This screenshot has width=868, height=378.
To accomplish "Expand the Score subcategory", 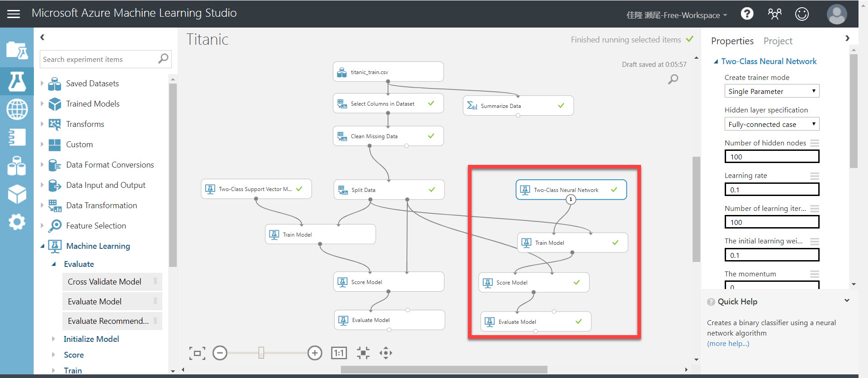I will click(x=53, y=355).
